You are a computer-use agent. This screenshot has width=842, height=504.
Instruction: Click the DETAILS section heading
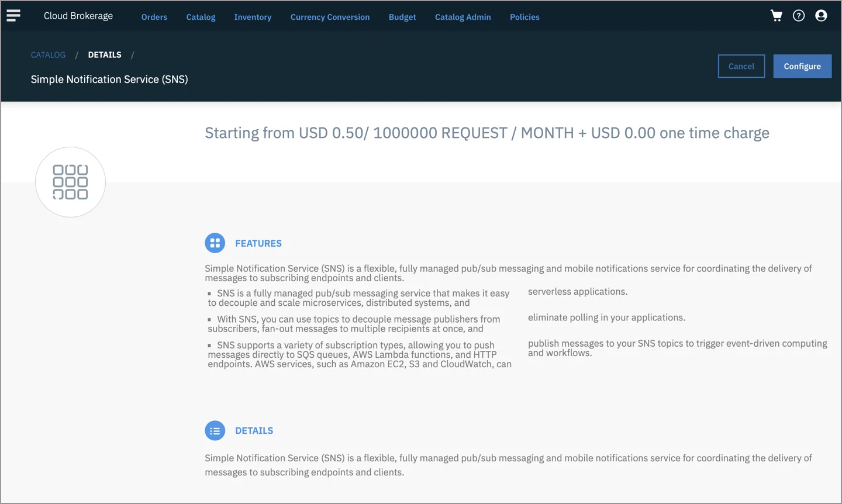tap(254, 431)
